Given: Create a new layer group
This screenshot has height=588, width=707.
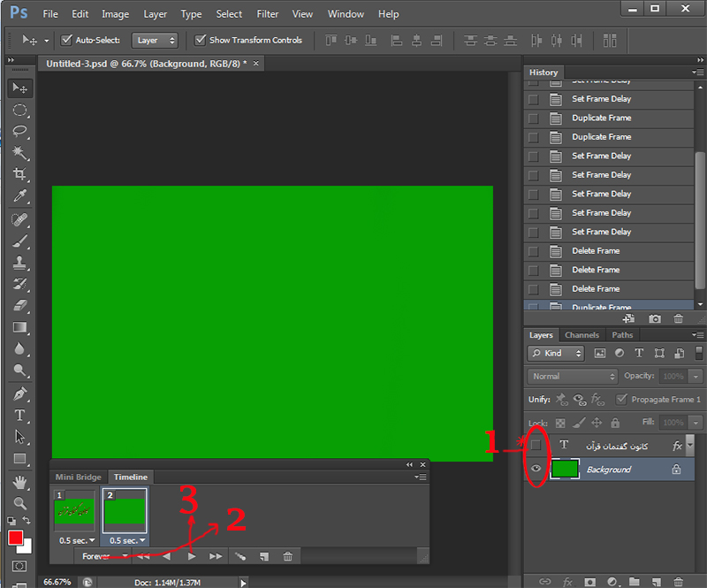Looking at the screenshot, I should 635,582.
